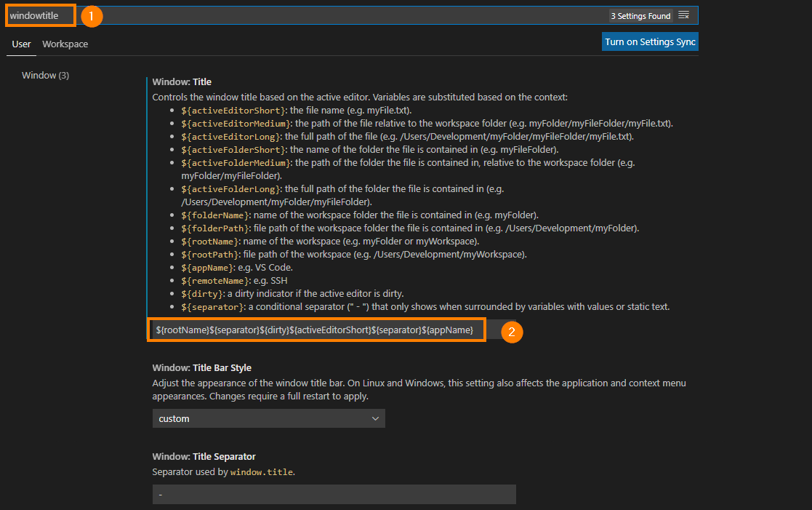Click the ${activeFolderMedium} variable text

tap(236, 163)
